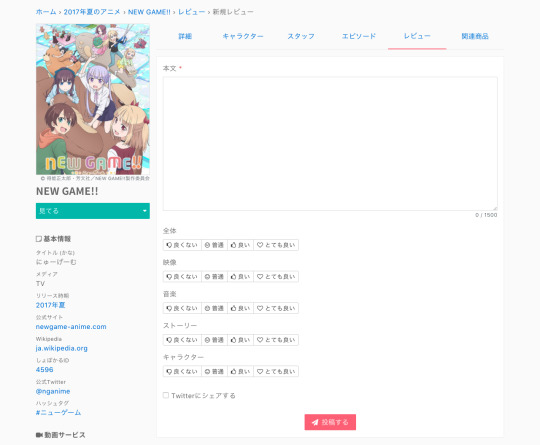The image size is (540, 445).
Task: Select 良い rating for 音楽
Action: coord(240,308)
